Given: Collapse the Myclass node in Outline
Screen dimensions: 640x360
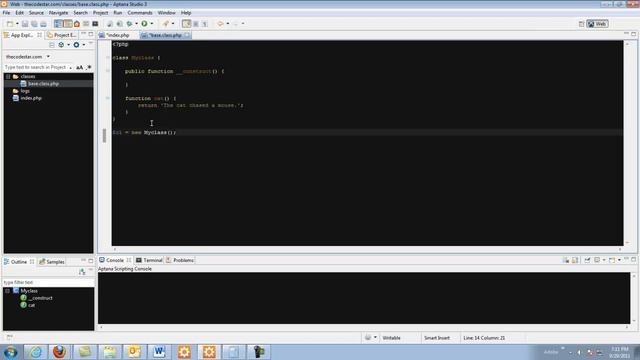Looking at the screenshot, I should pyautogui.click(x=7, y=291).
